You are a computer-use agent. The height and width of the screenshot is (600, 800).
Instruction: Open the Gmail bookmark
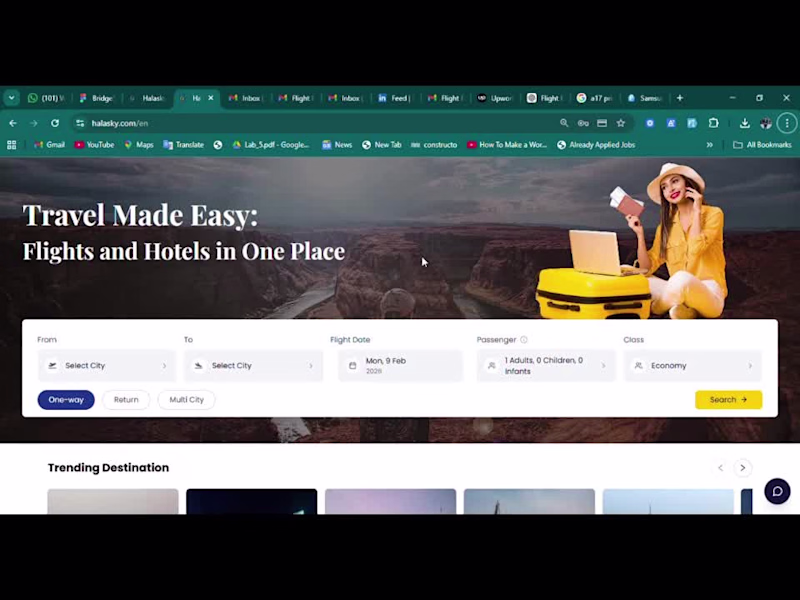coord(49,145)
